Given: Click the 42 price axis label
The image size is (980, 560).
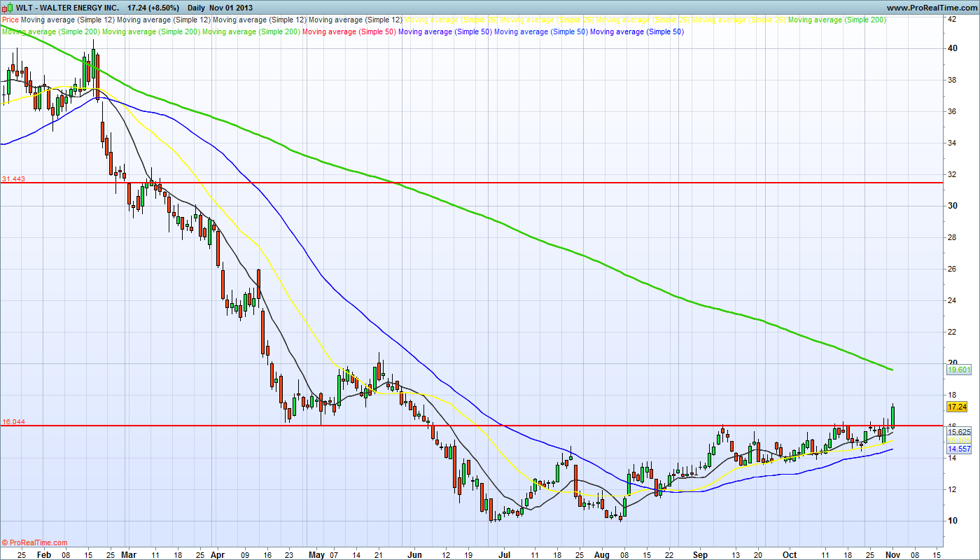Looking at the screenshot, I should pos(953,19).
